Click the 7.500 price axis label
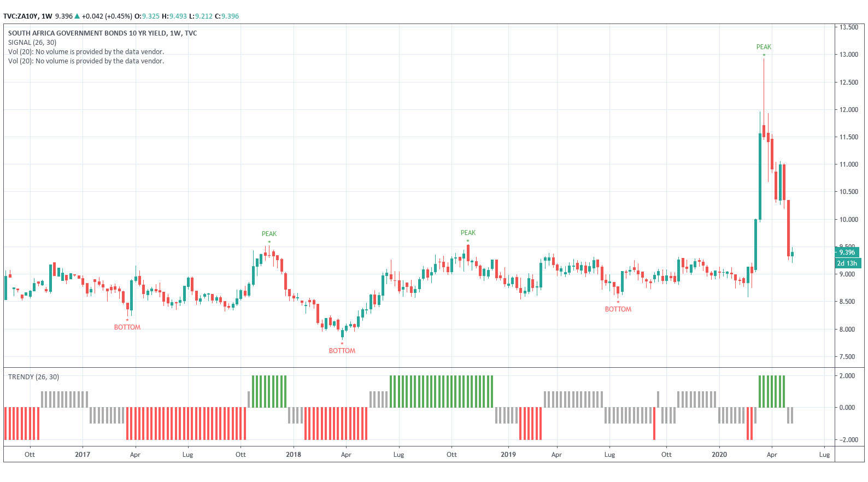The height and width of the screenshot is (482, 868). pos(847,357)
